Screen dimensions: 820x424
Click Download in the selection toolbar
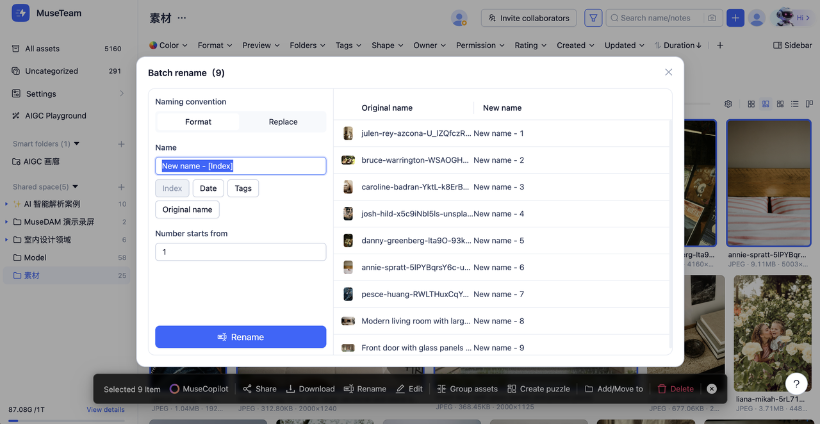[x=310, y=388]
